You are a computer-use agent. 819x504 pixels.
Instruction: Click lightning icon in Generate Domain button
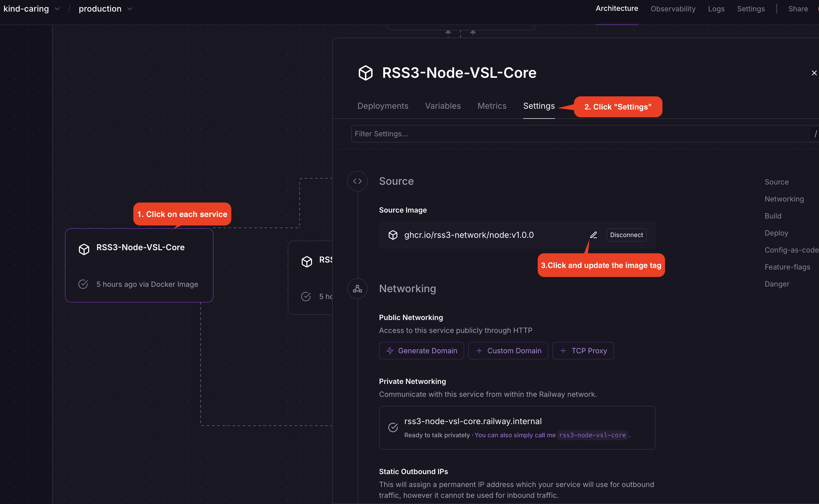(x=390, y=351)
